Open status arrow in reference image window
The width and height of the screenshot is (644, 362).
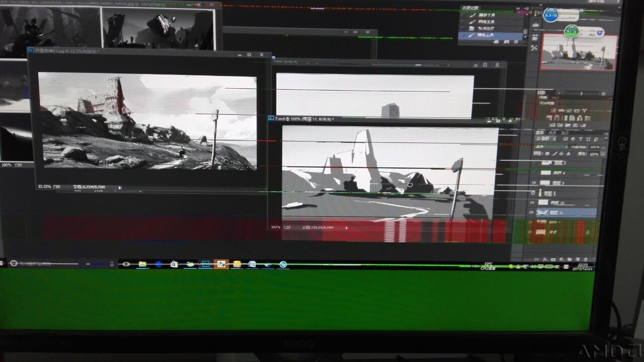[x=120, y=187]
